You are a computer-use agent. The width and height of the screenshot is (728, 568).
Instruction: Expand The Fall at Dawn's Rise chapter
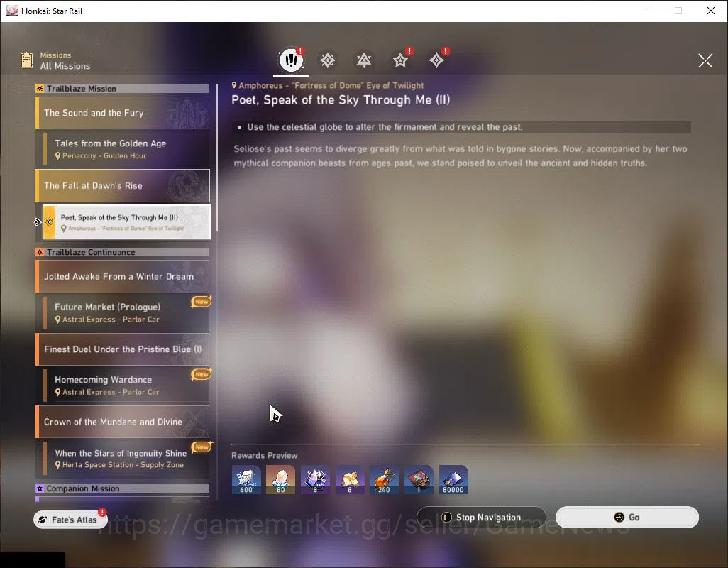[x=123, y=186]
